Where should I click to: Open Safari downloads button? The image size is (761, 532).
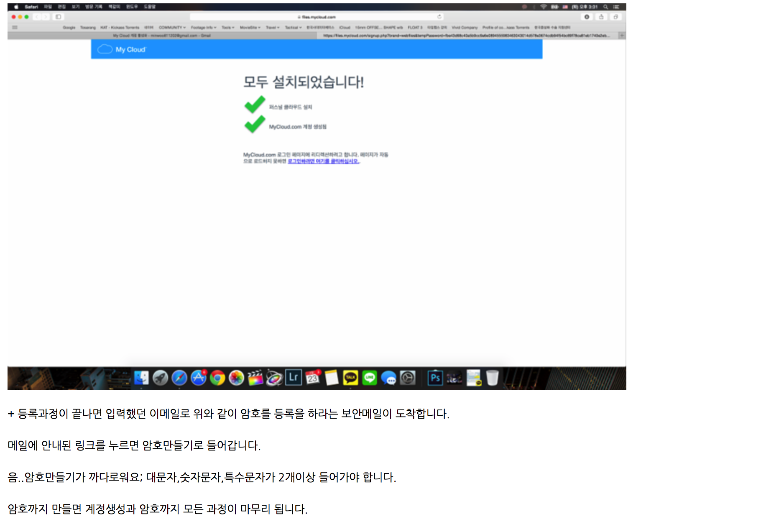pos(587,17)
